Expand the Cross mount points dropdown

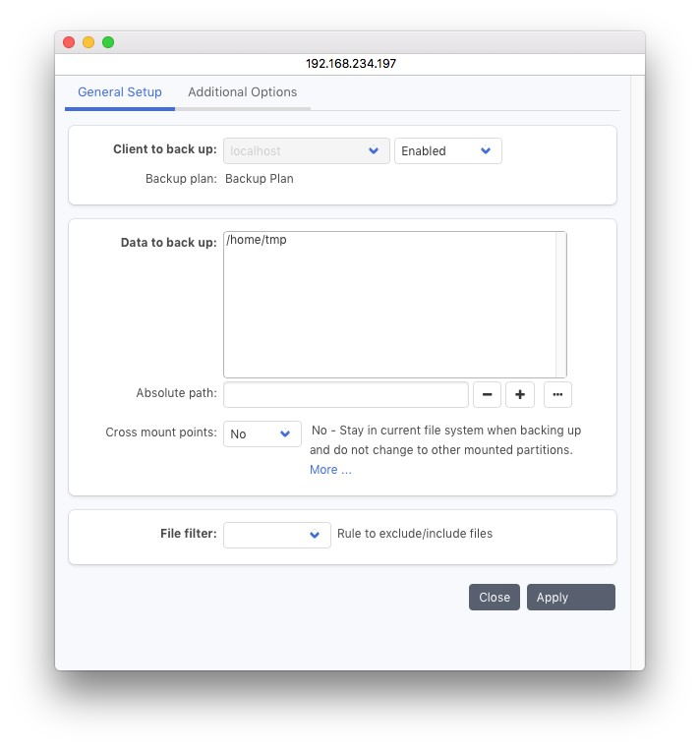(262, 433)
